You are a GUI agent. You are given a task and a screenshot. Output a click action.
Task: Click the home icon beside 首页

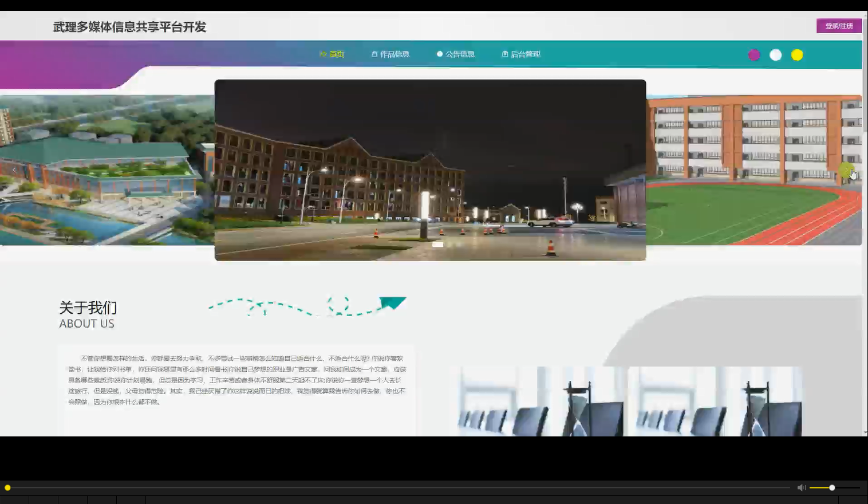pos(322,54)
